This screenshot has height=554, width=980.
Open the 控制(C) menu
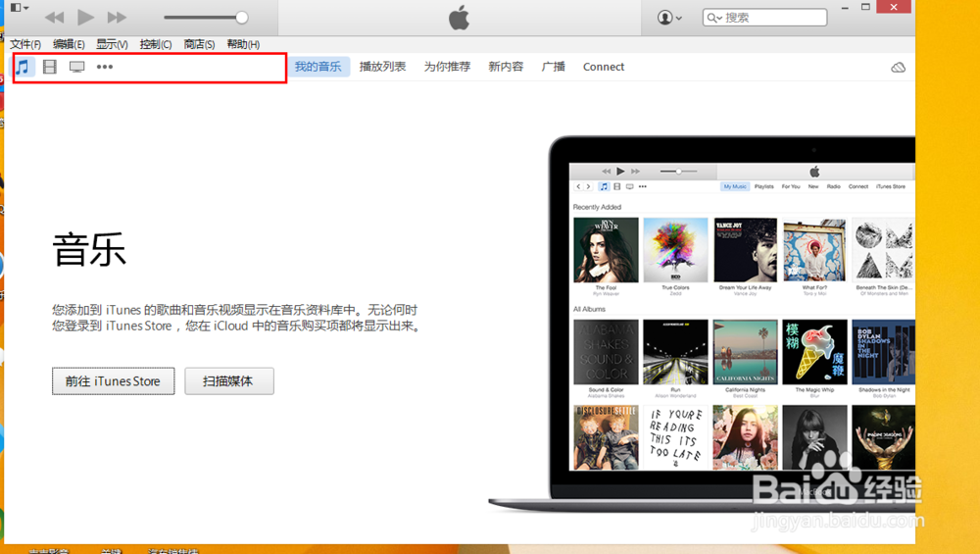coord(156,44)
